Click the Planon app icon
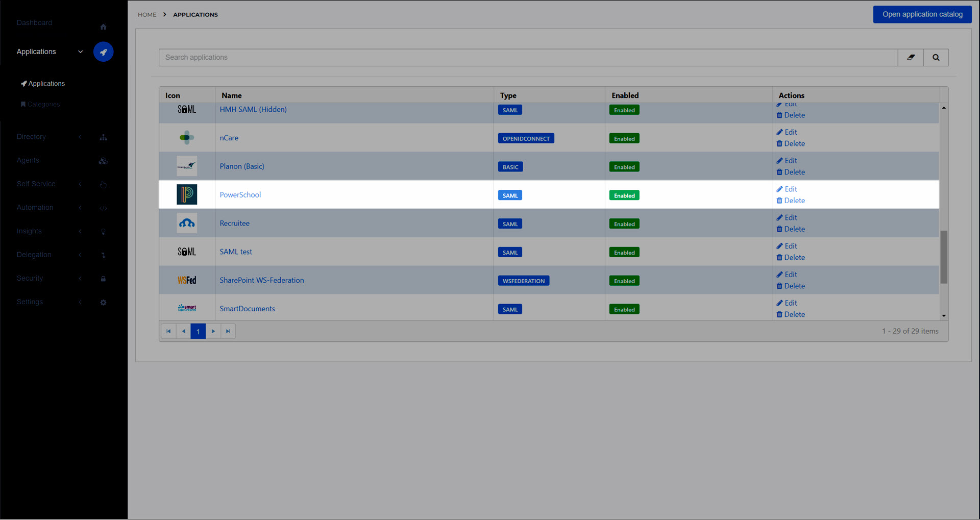Image resolution: width=980 pixels, height=520 pixels. point(187,166)
